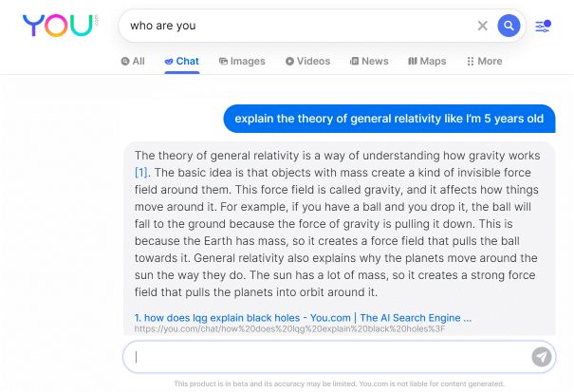
Task: Click the [1] citation link
Action: [x=141, y=172]
